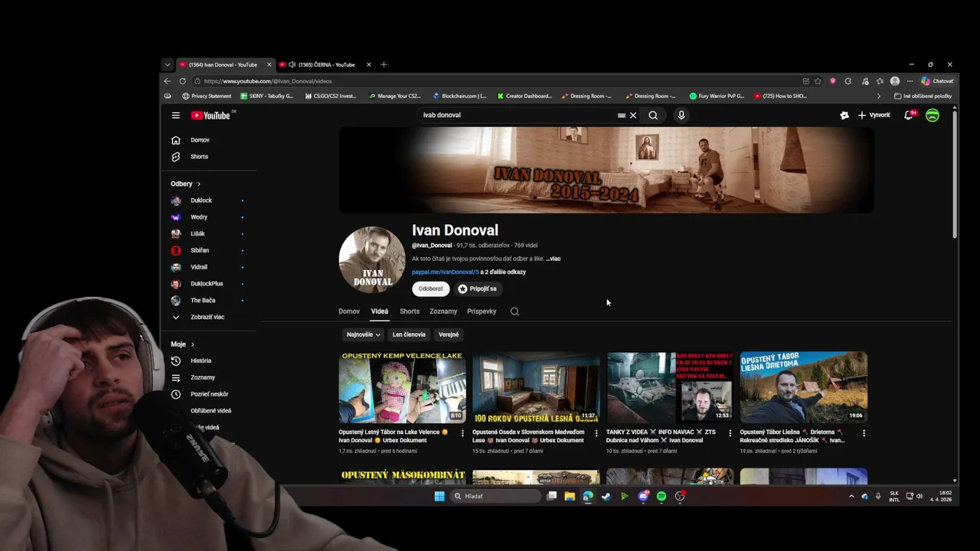Expand the Moje section heading
The image size is (980, 551).
tap(183, 344)
